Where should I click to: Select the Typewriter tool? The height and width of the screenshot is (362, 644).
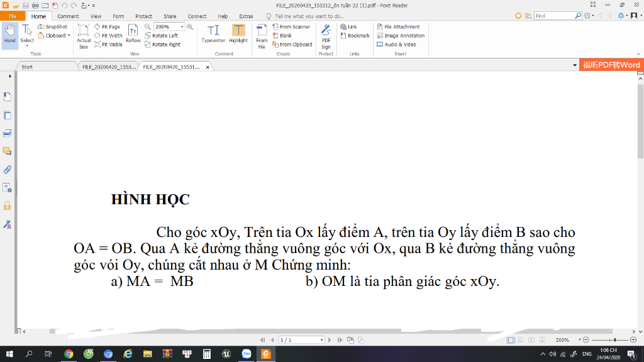tap(213, 34)
